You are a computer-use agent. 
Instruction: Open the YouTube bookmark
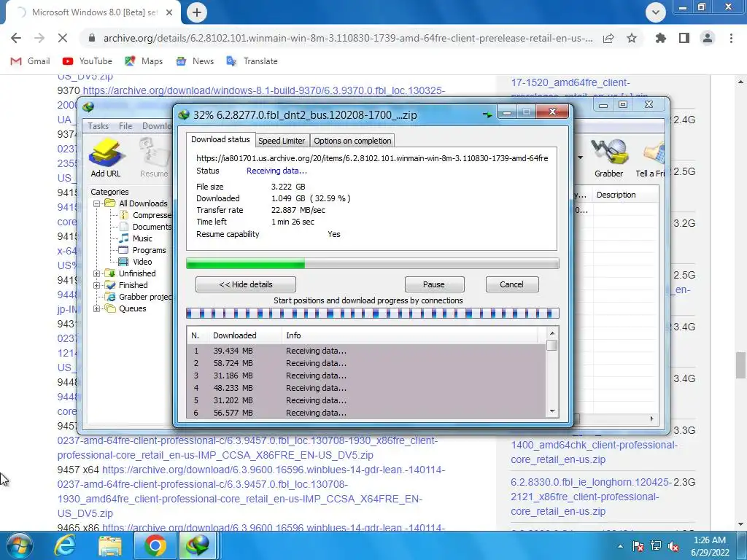point(88,61)
